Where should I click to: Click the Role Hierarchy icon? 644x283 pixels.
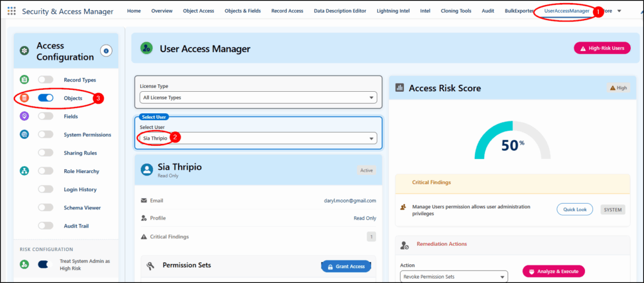24,171
